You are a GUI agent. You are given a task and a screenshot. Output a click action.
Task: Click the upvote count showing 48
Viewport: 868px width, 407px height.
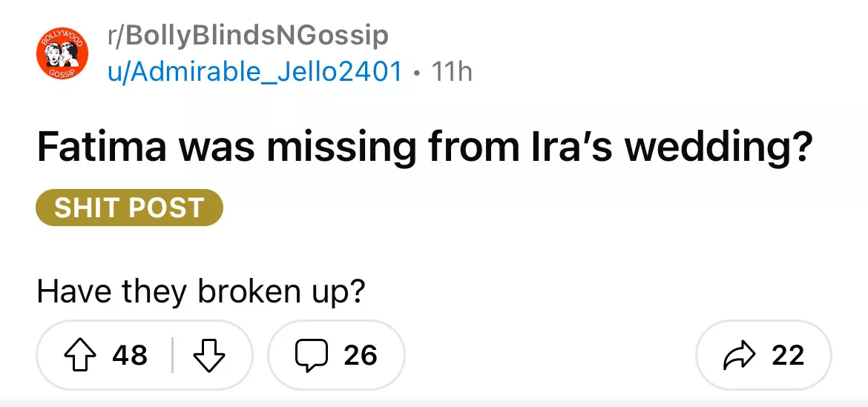click(x=130, y=355)
